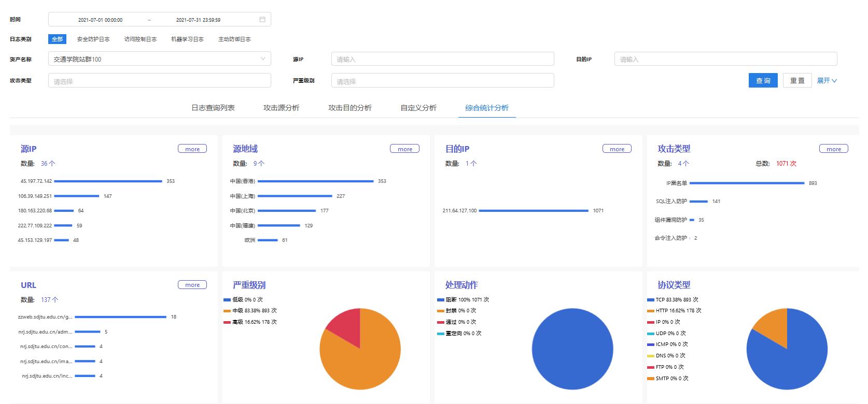The height and width of the screenshot is (404, 868).
Task: Click the 45.197.72.142 source IP bar
Action: coord(108,181)
